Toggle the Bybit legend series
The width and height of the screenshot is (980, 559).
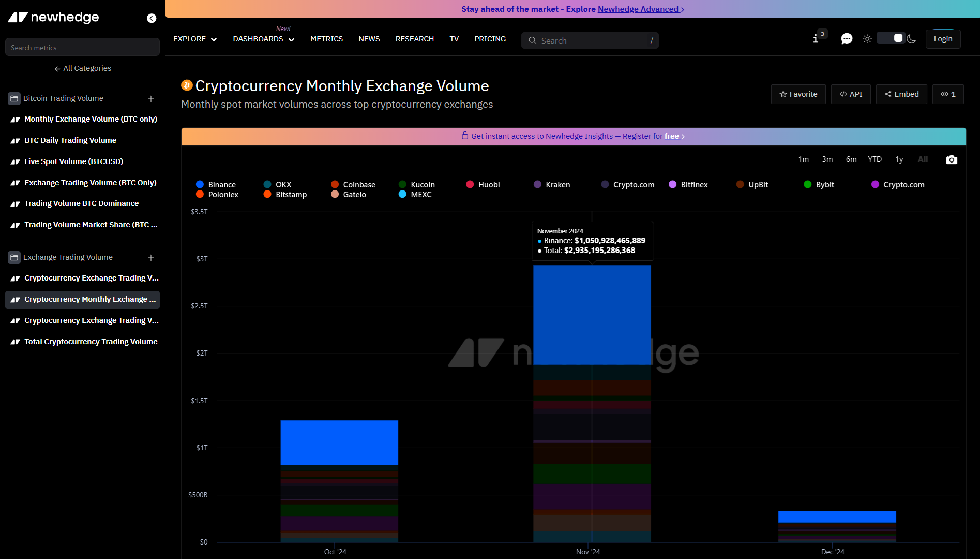[x=819, y=185]
